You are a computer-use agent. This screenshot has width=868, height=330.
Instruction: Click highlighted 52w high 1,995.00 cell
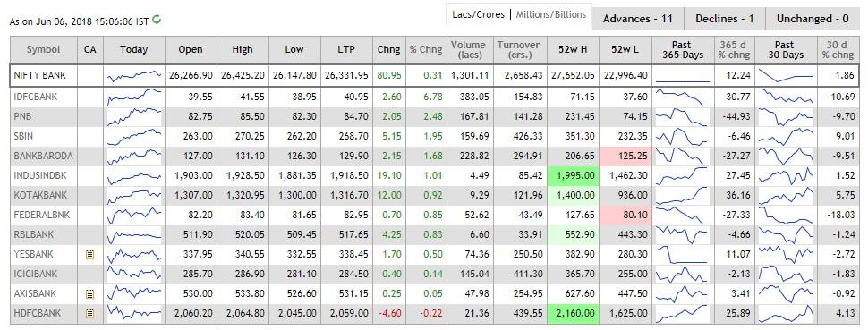tap(573, 176)
